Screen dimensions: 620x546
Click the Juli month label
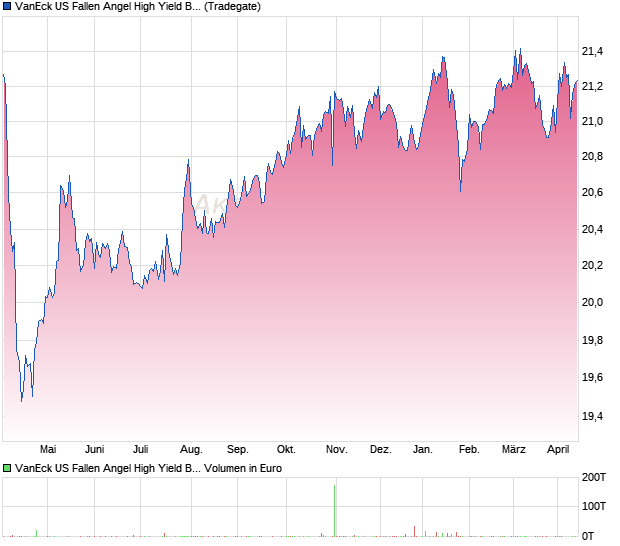pos(140,449)
